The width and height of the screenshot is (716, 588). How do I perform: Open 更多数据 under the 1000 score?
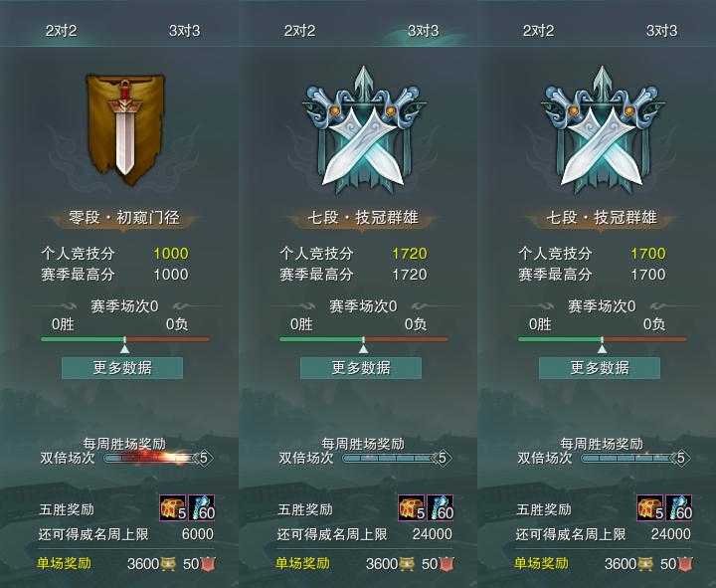click(x=122, y=368)
